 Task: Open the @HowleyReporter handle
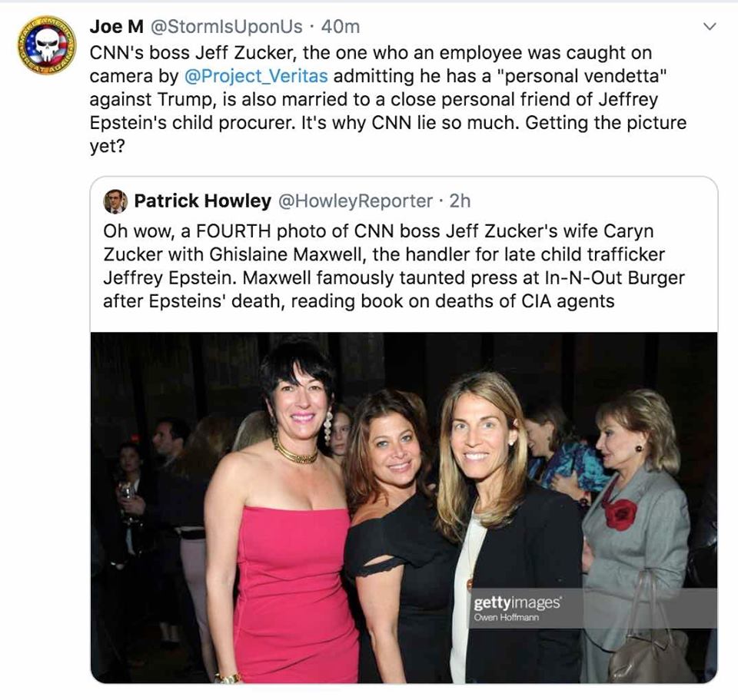click(354, 201)
